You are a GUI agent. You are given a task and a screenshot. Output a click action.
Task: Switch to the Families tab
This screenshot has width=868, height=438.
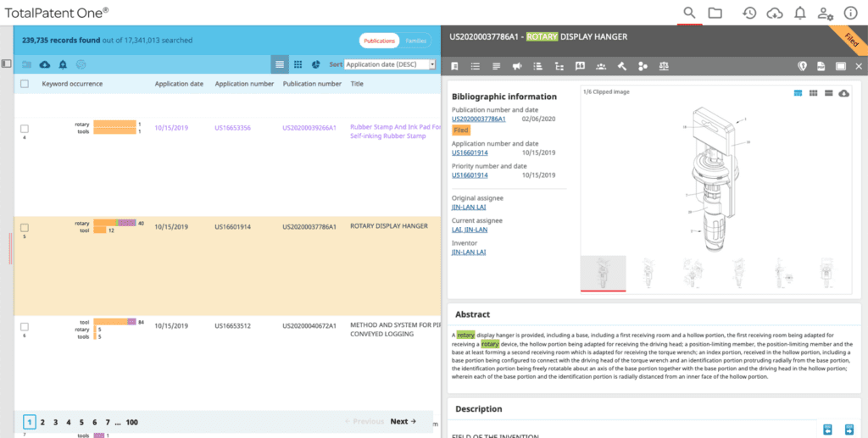[x=415, y=41]
